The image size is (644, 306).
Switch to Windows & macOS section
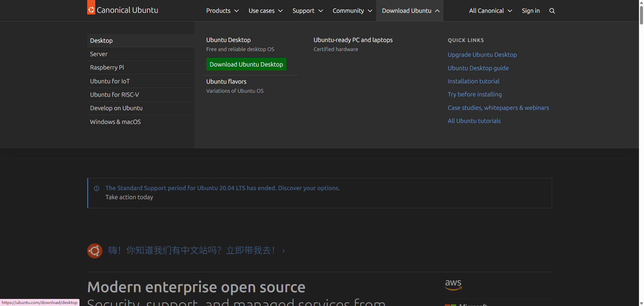[x=115, y=122]
